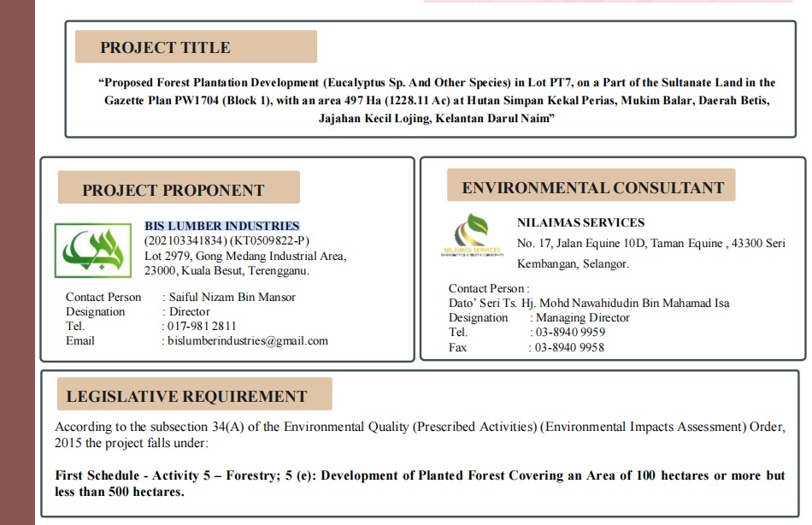Click the proponent 'Contact Person' label
The height and width of the screenshot is (525, 812).
tap(103, 297)
